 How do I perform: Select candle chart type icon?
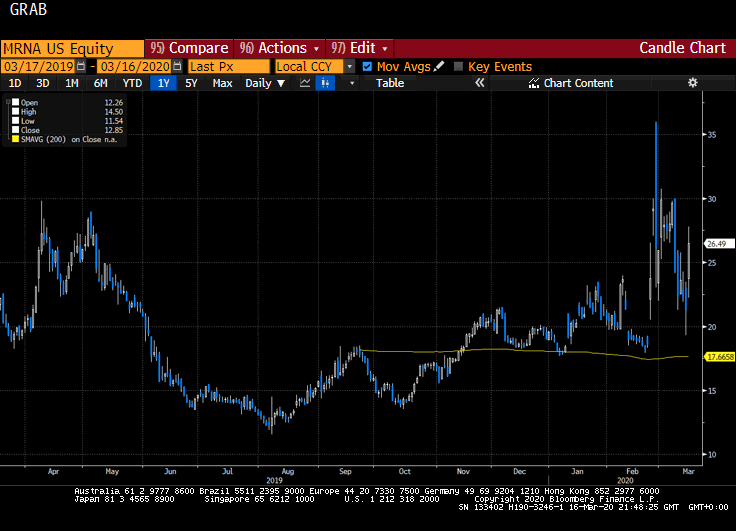pyautogui.click(x=325, y=83)
